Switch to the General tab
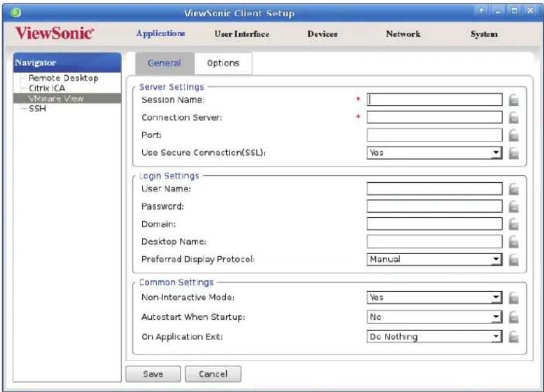 click(x=164, y=63)
